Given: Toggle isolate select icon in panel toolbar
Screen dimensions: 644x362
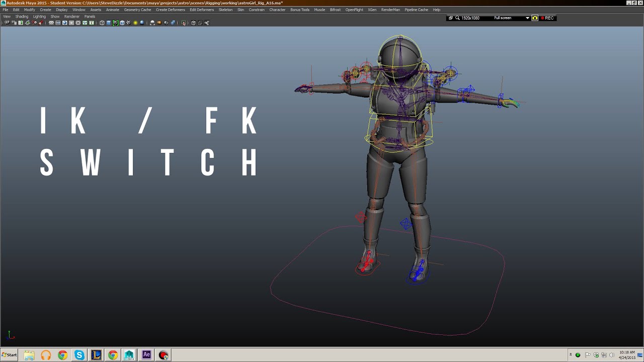Looking at the screenshot, I should coord(184,23).
